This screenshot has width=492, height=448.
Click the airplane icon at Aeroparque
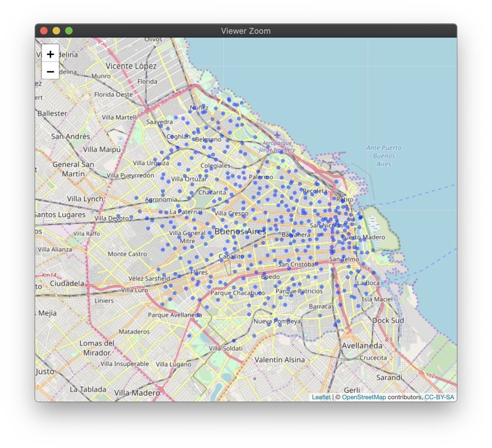point(278,135)
